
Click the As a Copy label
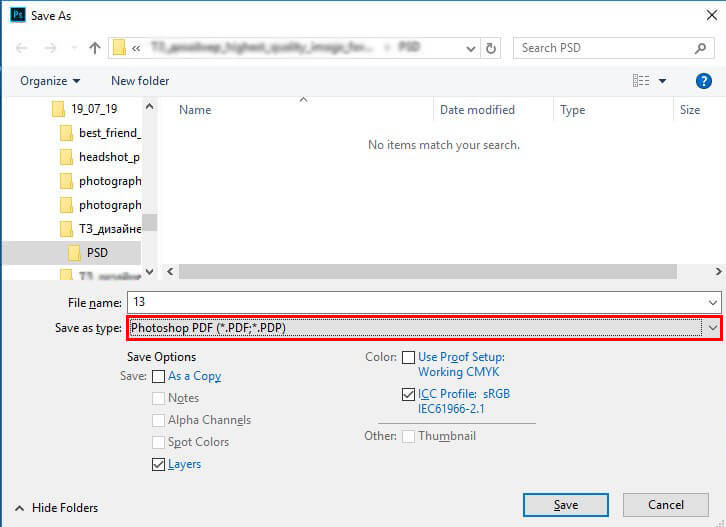(x=194, y=376)
